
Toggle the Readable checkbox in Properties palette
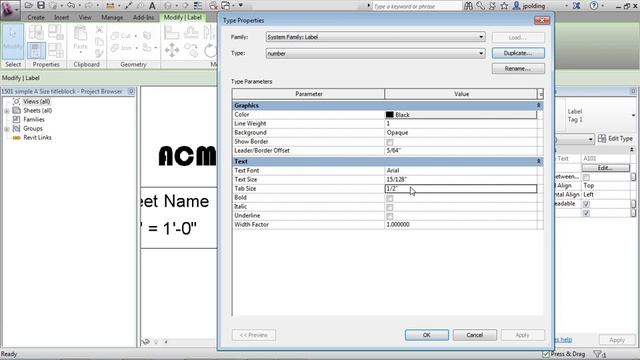(x=587, y=204)
